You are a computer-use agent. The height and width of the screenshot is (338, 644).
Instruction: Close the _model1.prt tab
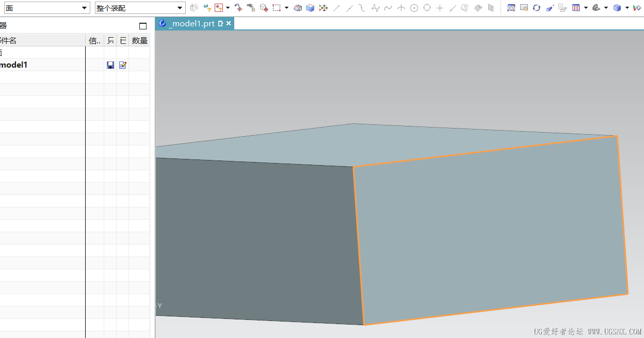[x=229, y=23]
